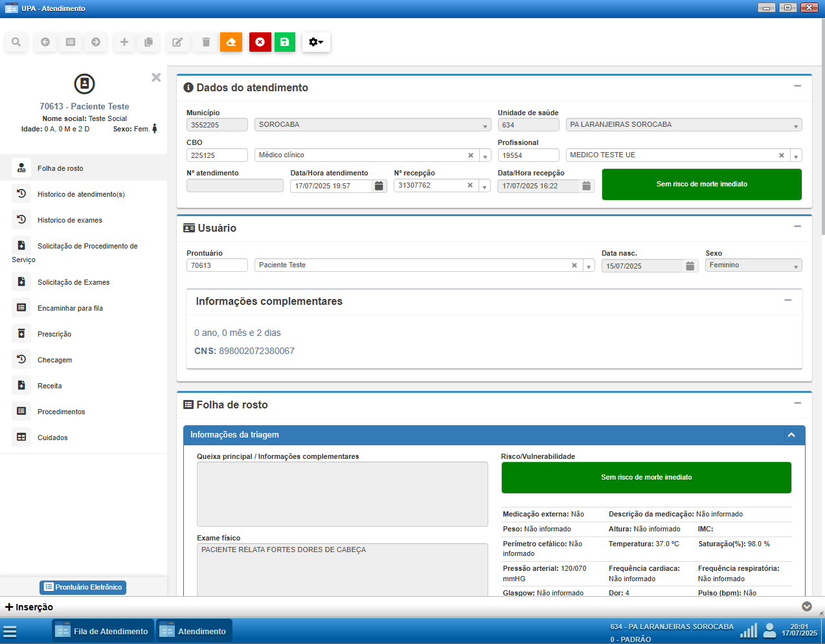825x644 pixels.
Task: Click the pencil edit icon in toolbar
Action: point(177,42)
